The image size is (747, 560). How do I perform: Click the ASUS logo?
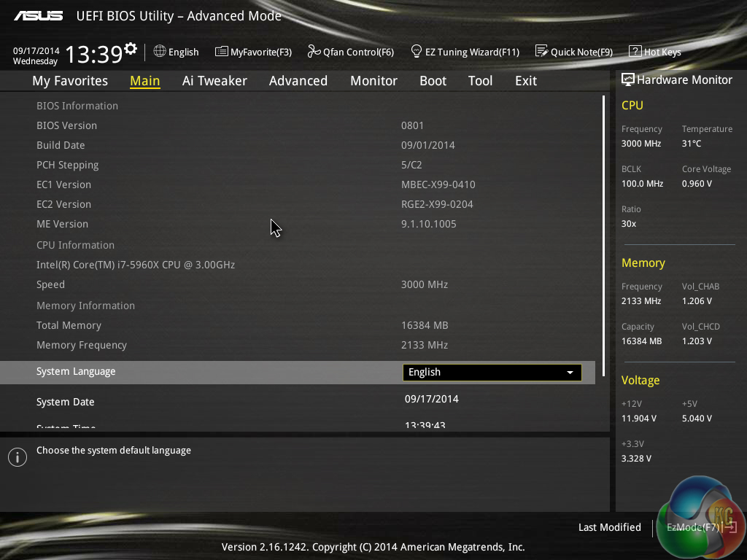[x=38, y=16]
